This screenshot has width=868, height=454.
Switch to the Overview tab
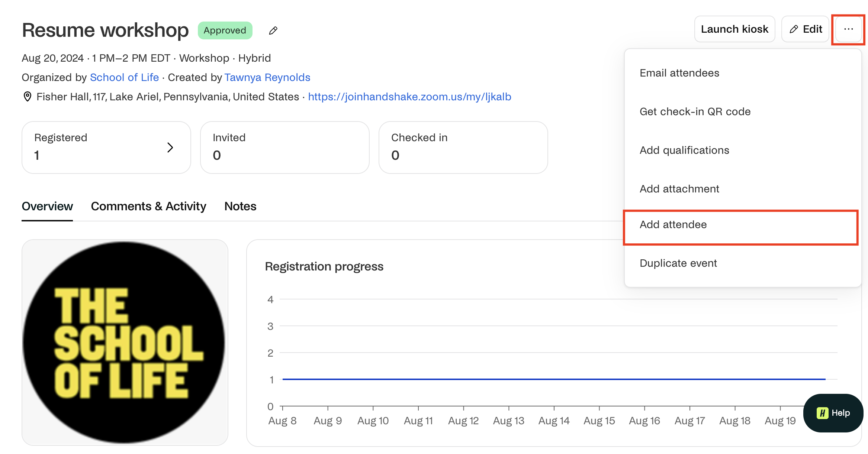[x=47, y=206]
